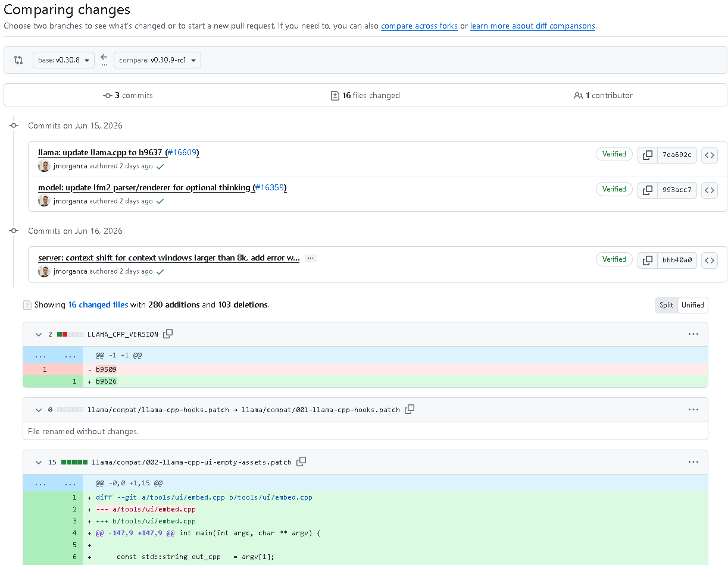
Task: Click the "File renamed without changes." text
Action: [83, 431]
